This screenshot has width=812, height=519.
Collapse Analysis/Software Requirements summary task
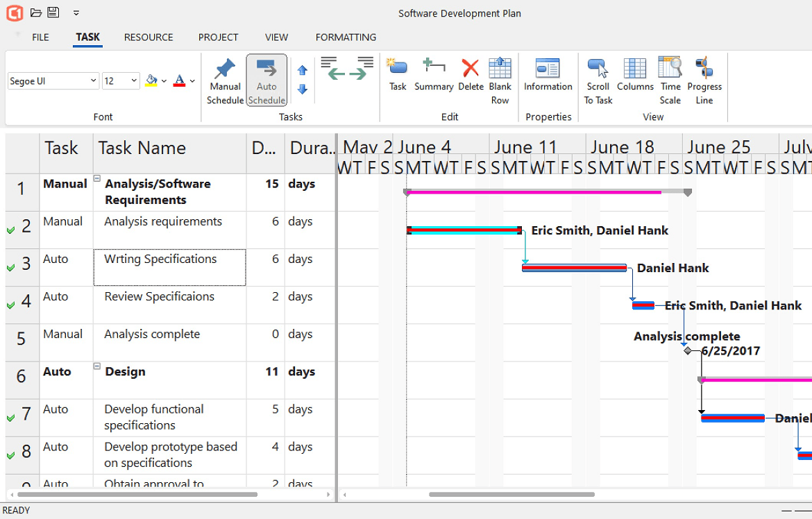click(x=97, y=178)
